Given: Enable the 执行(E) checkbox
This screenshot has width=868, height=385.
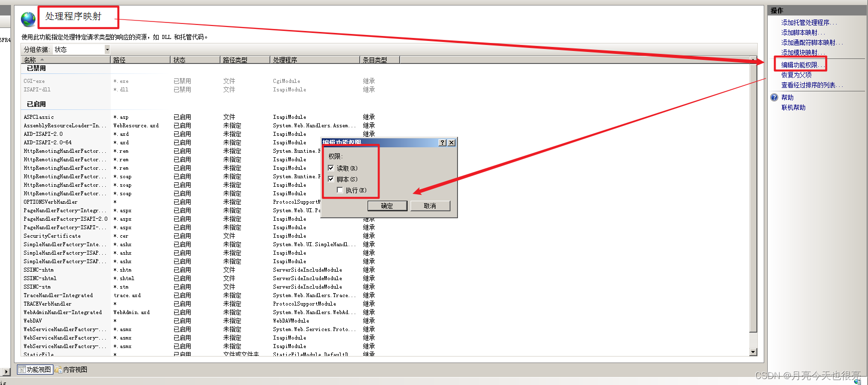Looking at the screenshot, I should coord(340,190).
